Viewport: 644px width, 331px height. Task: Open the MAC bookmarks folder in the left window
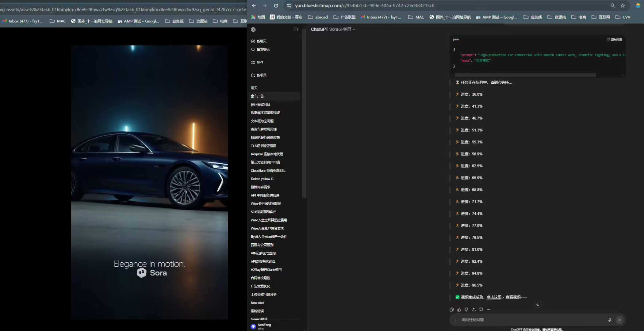[x=58, y=21]
